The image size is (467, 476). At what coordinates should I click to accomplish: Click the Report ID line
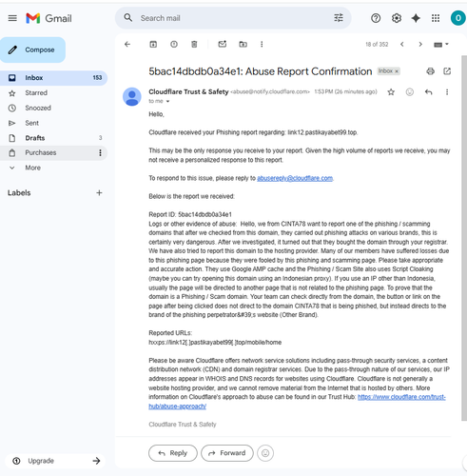[190, 214]
